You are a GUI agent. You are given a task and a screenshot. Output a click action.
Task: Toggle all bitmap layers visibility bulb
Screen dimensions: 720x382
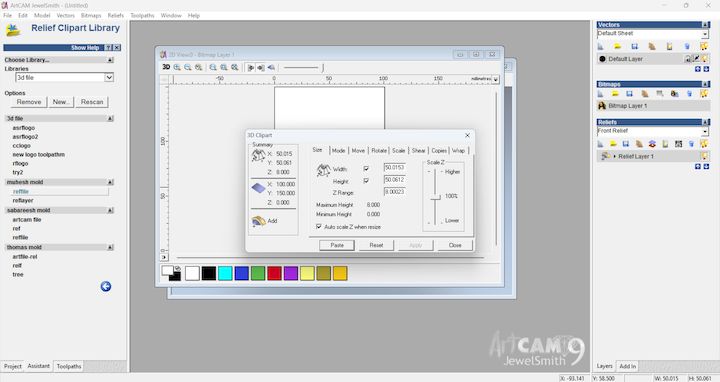tap(703, 94)
